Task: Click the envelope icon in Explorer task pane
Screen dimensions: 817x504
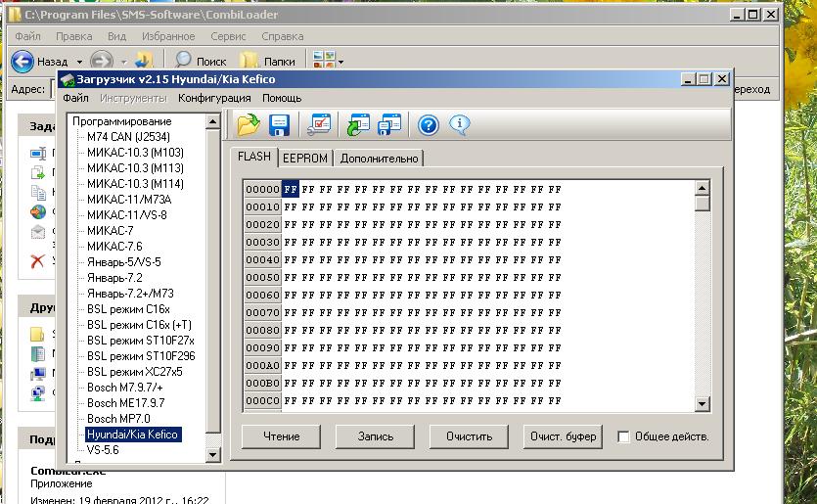Action: (x=37, y=231)
